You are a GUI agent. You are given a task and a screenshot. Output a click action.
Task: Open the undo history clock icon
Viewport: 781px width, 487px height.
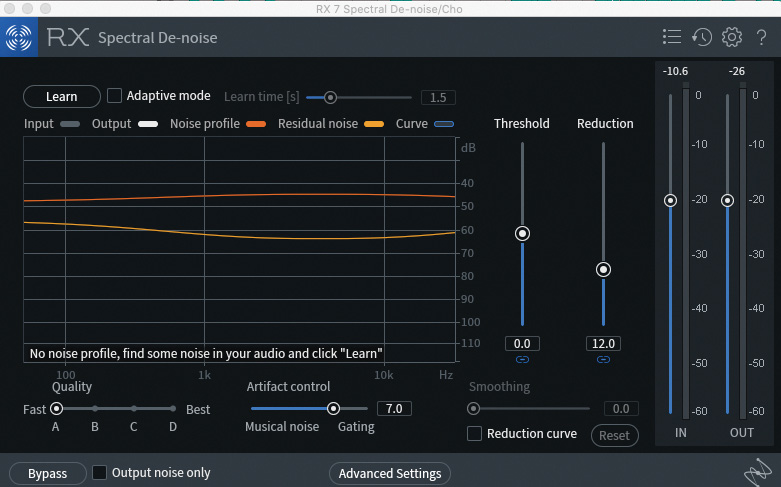tap(702, 37)
